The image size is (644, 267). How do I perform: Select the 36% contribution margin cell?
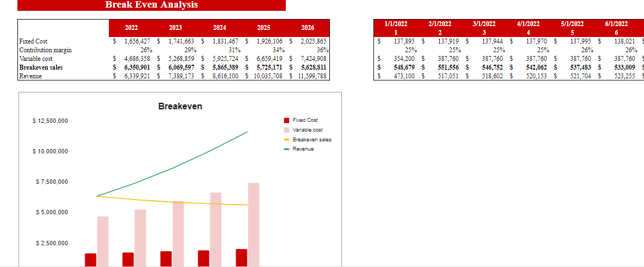click(308, 50)
